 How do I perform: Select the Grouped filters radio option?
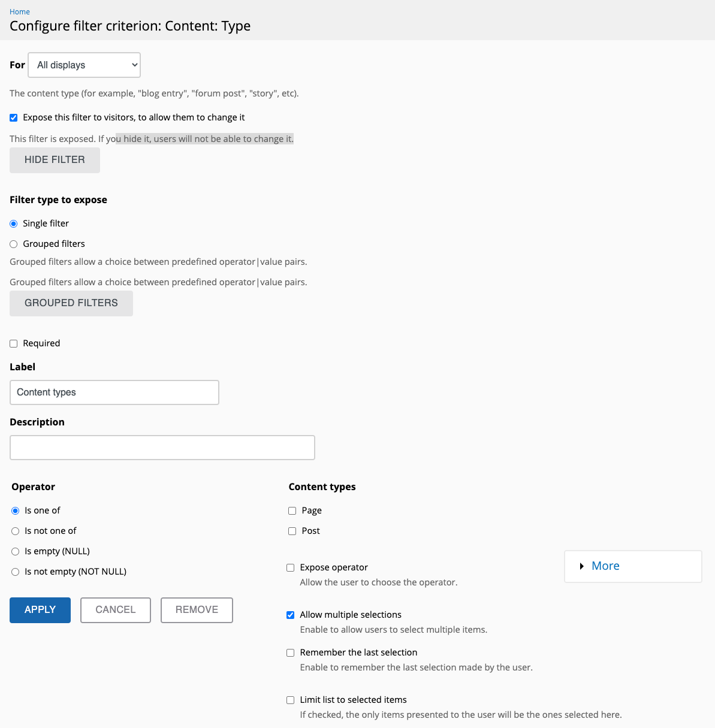click(14, 244)
